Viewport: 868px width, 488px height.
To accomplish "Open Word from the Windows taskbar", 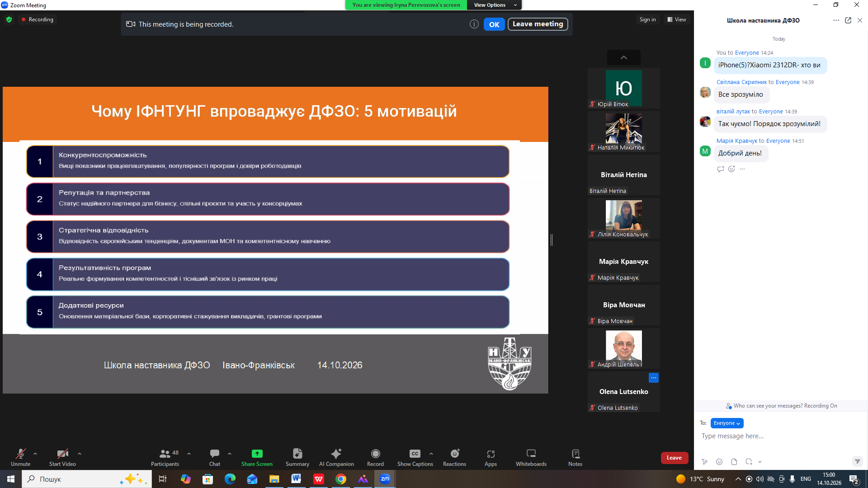I will [x=297, y=479].
